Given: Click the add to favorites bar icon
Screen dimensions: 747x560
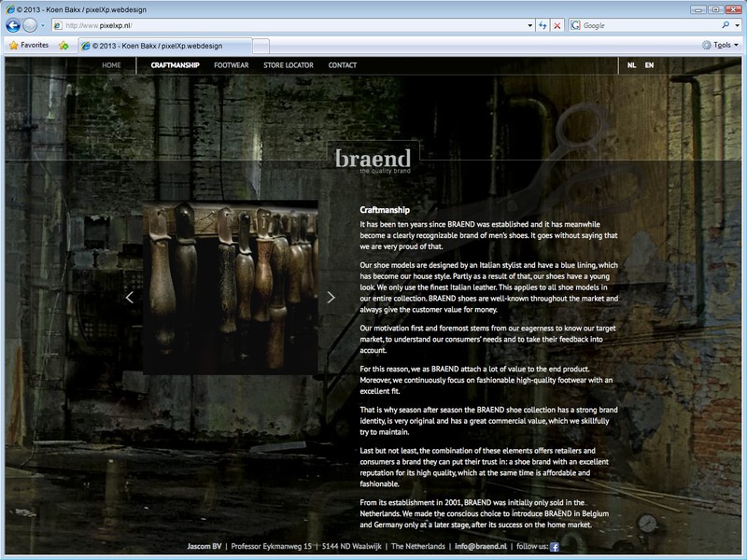Looking at the screenshot, I should (63, 45).
